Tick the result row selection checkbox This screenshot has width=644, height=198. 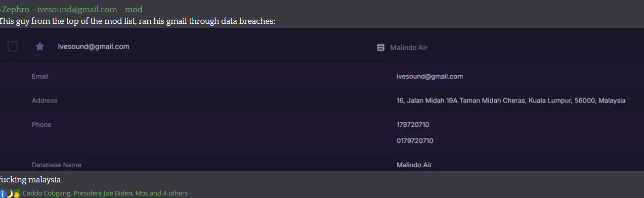13,46
